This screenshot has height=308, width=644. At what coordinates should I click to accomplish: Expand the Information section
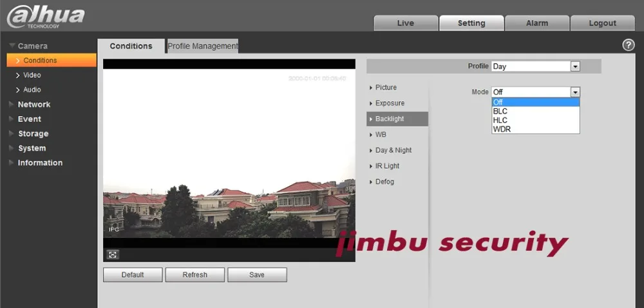click(x=40, y=162)
